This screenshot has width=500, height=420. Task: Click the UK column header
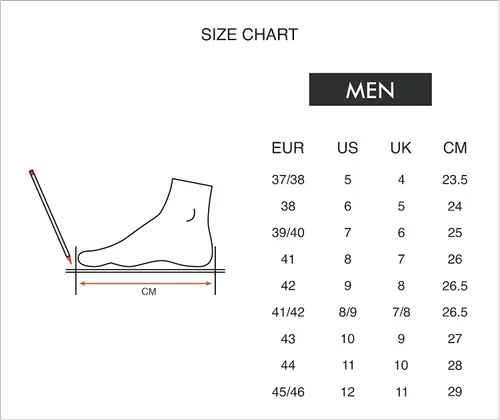401,148
